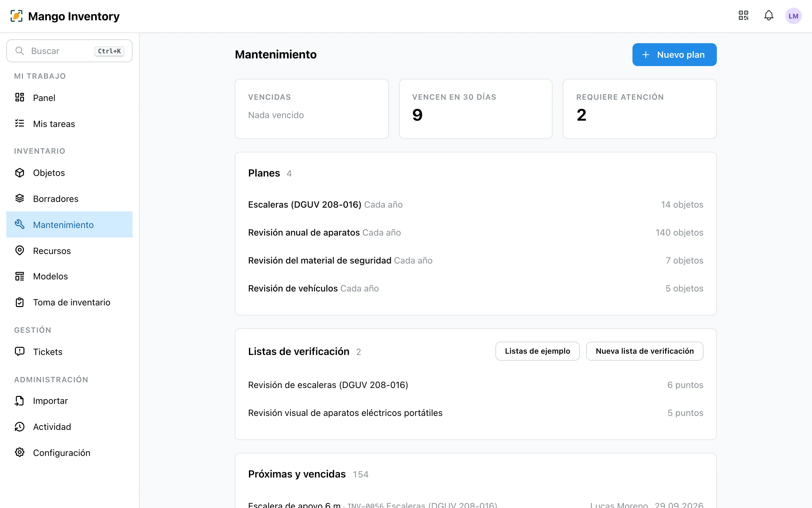
Task: Click Nueva lista de verificación button
Action: pos(645,351)
